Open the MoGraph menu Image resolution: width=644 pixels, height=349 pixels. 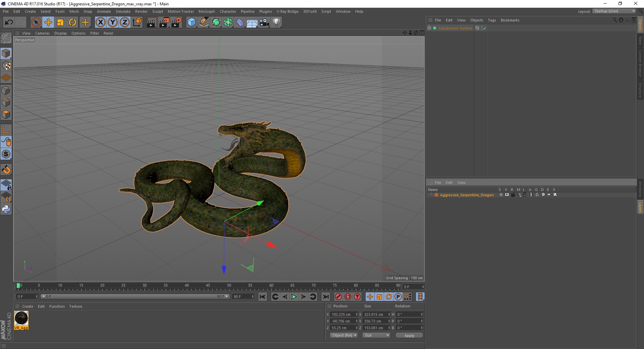pyautogui.click(x=207, y=11)
